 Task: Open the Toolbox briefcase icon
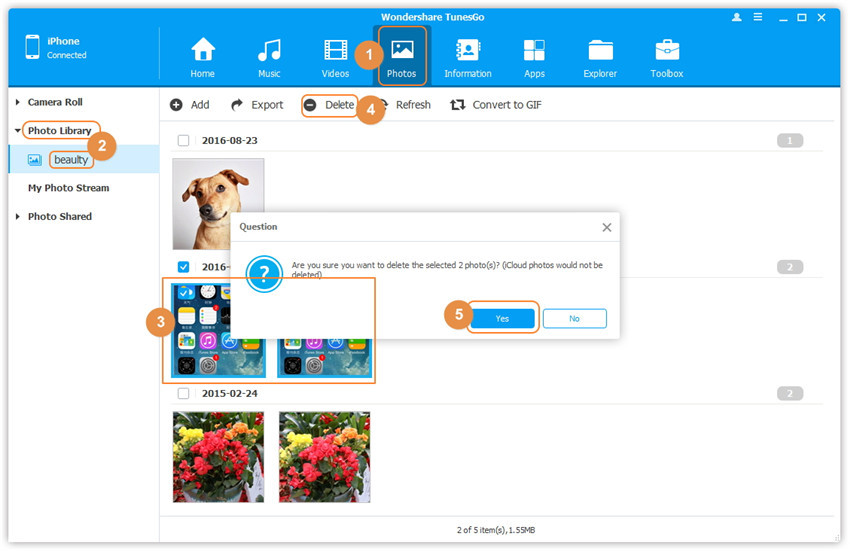click(x=667, y=50)
